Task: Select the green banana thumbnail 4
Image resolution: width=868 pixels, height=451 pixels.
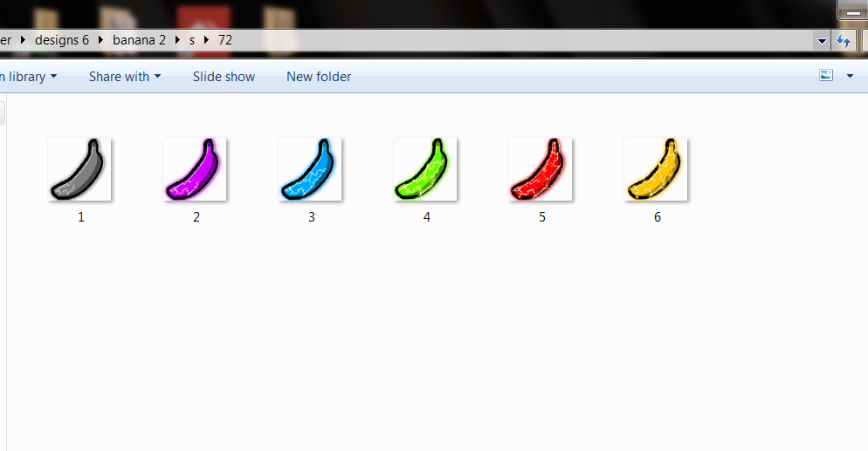Action: [425, 169]
